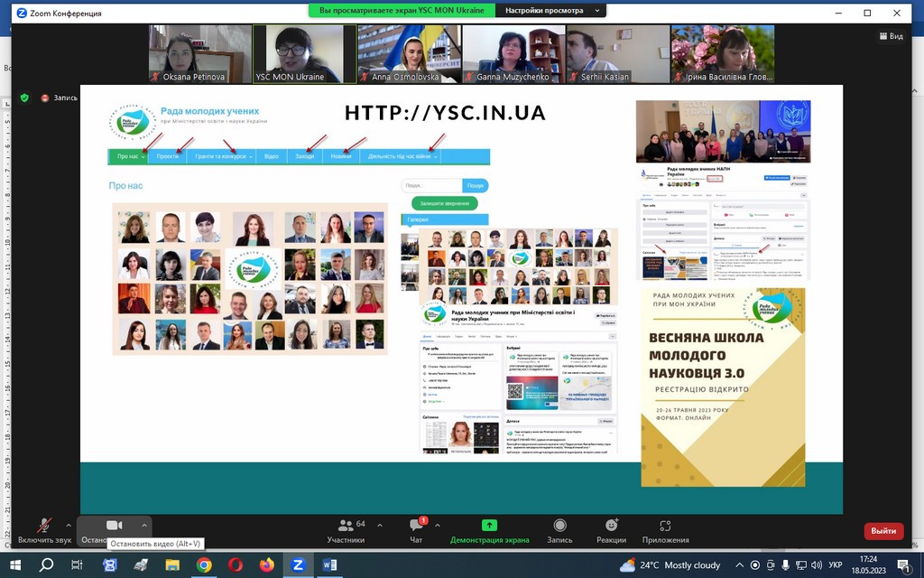Screen dimensions: 924x578
Task: Switch to Word app in taskbar
Action: (329, 565)
